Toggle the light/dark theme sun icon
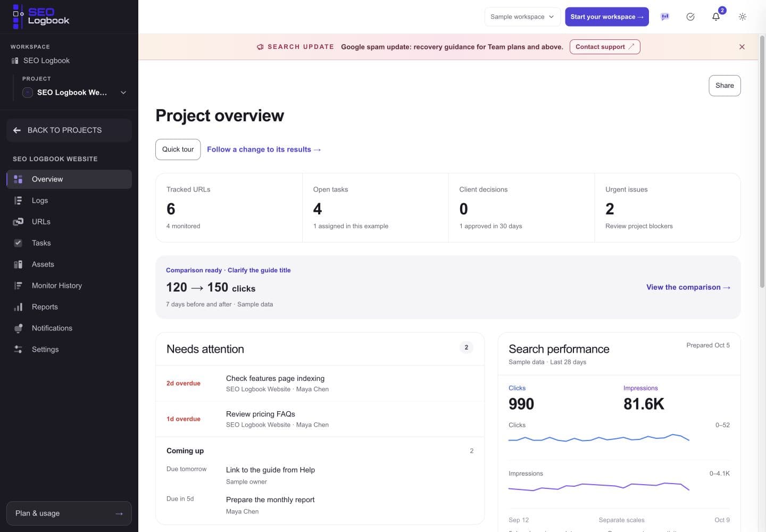This screenshot has width=766, height=532. coord(743,16)
